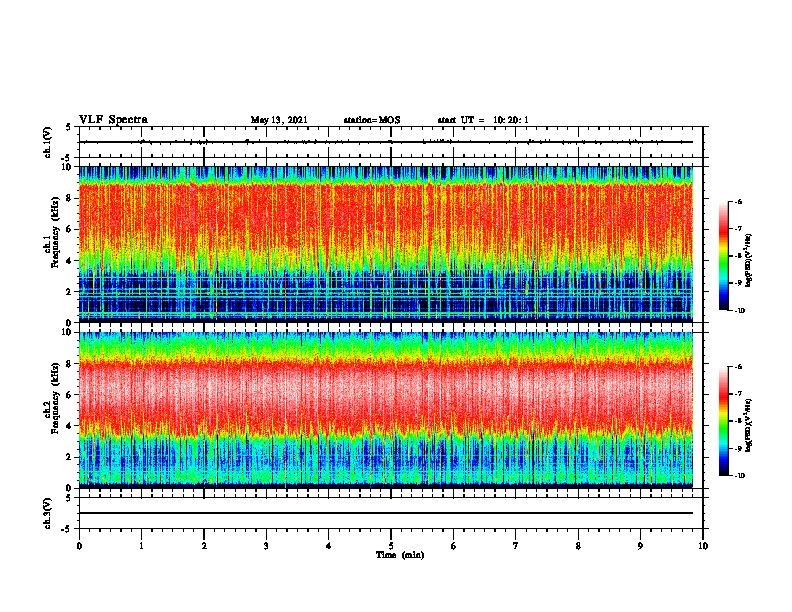Click the "ch.1(V)" axis label
The width and height of the screenshot is (792, 612).
(47, 142)
